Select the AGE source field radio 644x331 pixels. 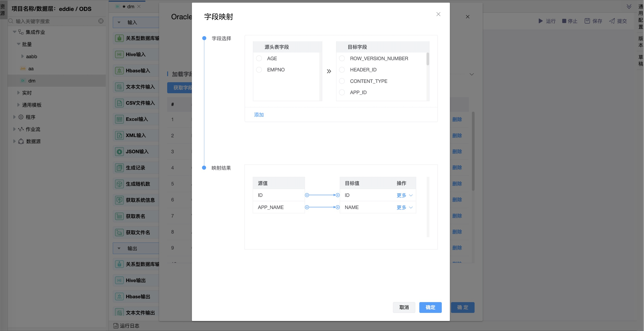pyautogui.click(x=259, y=58)
